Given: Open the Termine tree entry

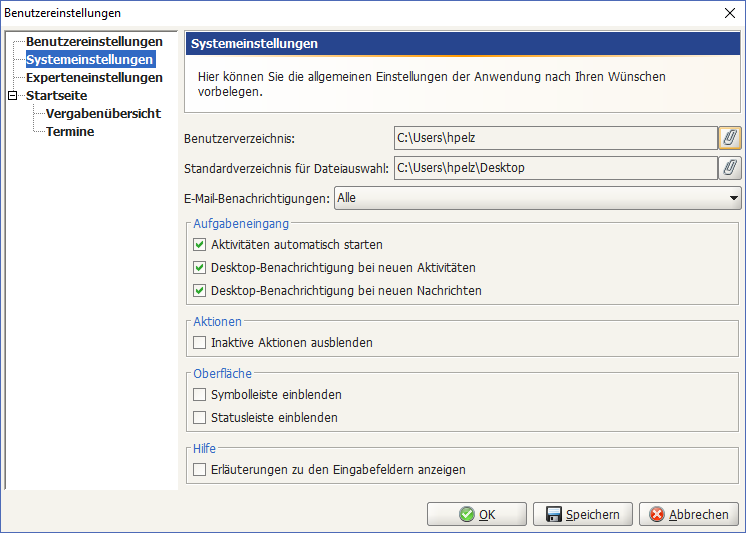Looking at the screenshot, I should coord(70,132).
